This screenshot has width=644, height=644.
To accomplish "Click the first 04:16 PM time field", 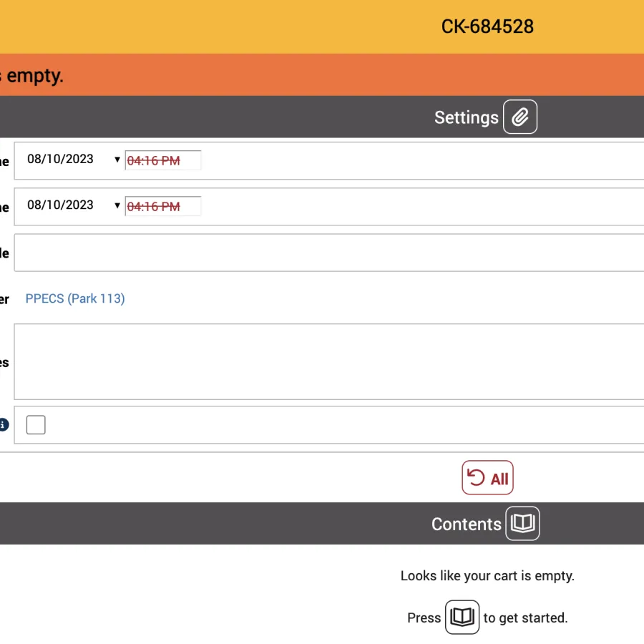I will [x=162, y=161].
